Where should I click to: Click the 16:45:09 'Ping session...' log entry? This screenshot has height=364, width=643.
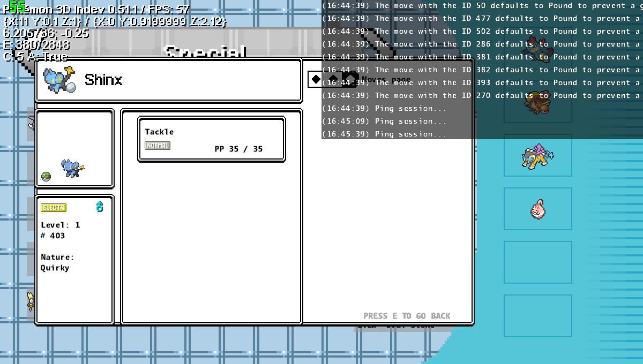coord(384,121)
